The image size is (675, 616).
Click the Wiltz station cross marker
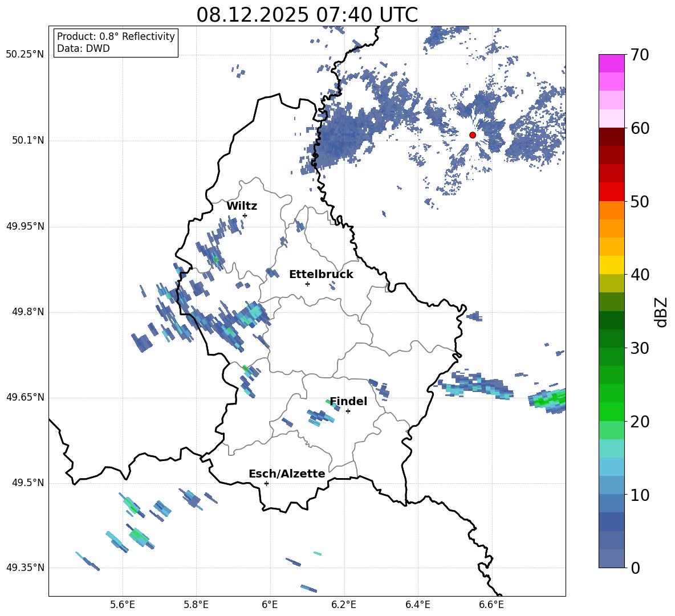click(245, 215)
